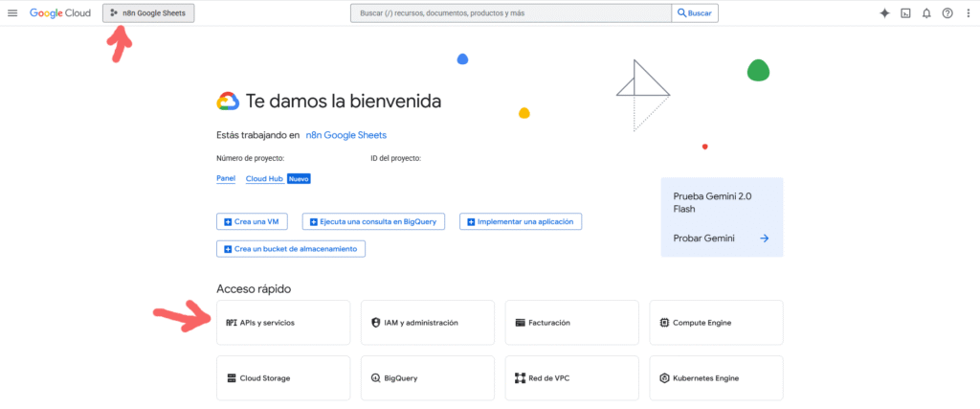
Task: Click the Número de proyecto label
Action: click(251, 158)
